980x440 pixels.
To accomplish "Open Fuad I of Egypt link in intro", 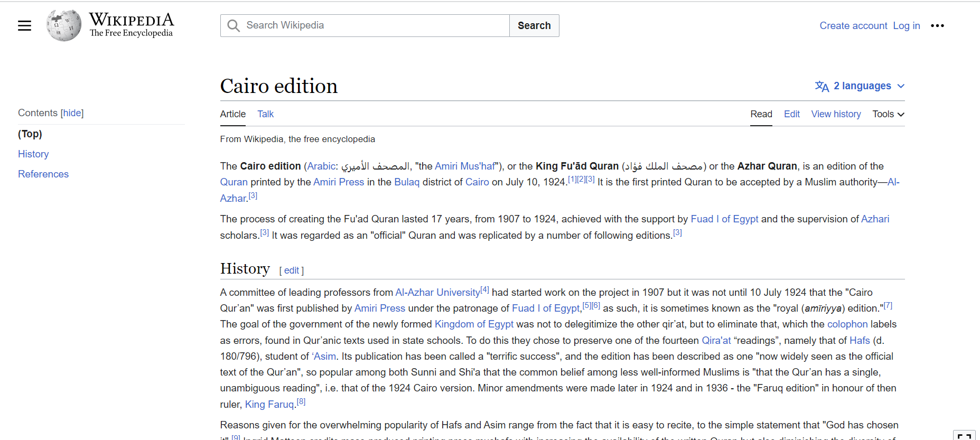I will (x=724, y=219).
